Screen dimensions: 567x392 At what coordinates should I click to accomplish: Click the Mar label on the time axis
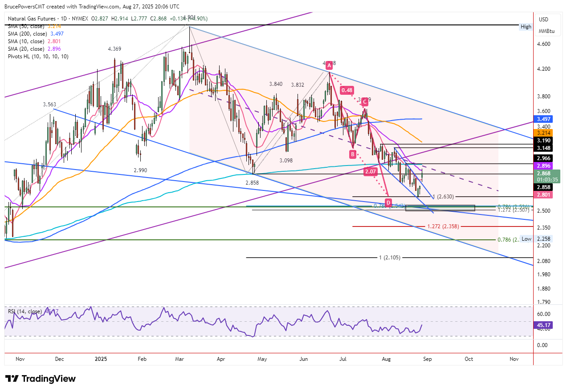coord(180,359)
